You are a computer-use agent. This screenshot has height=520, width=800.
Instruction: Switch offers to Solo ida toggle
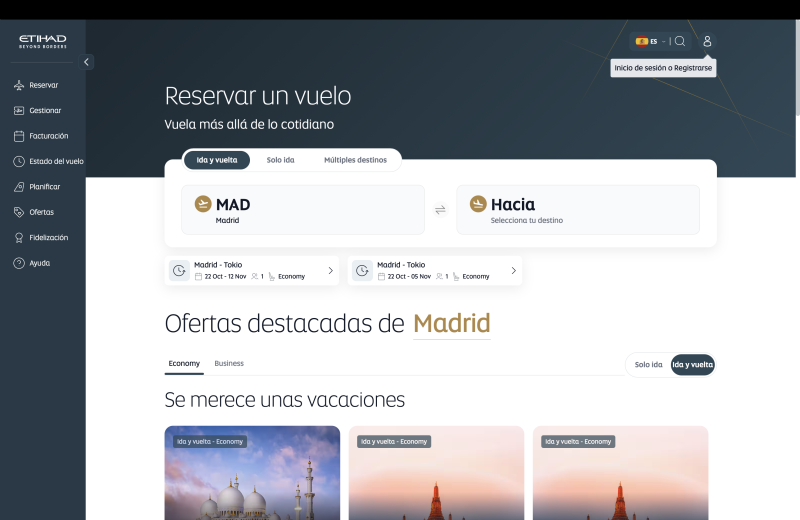point(648,365)
